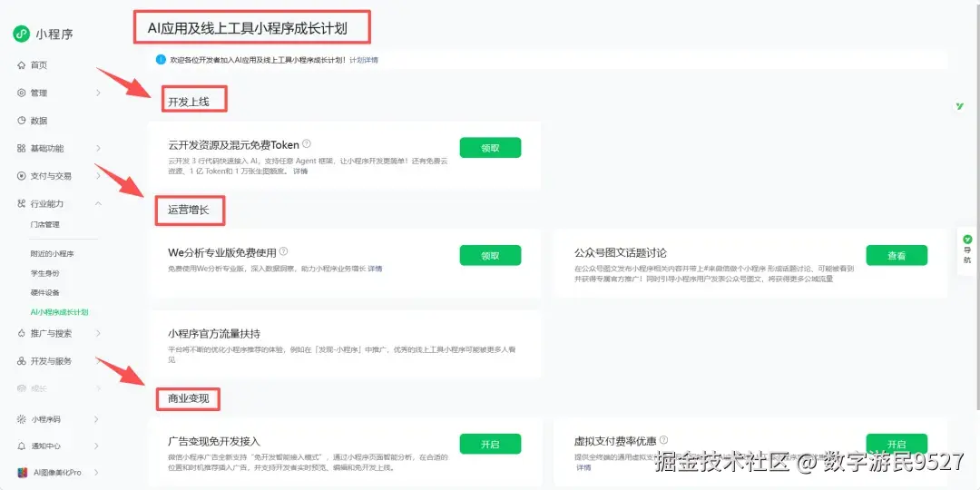Expand the 推广与搜索 chevron
This screenshot has width=980, height=490.
click(98, 334)
